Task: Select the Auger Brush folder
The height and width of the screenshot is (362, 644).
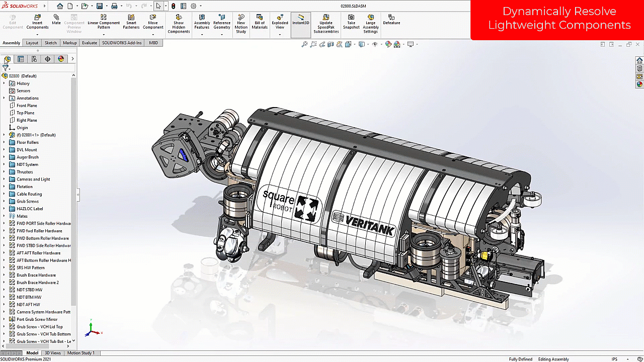Action: 24,157
